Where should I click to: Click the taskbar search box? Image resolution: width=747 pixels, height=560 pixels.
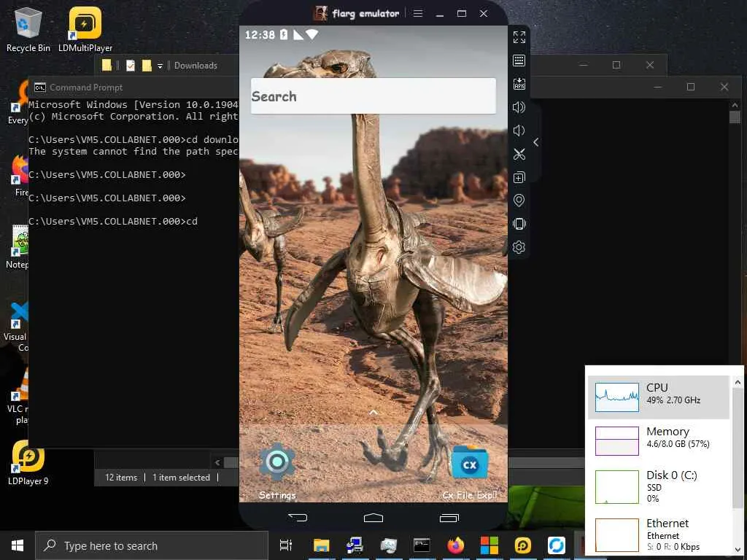(x=152, y=545)
